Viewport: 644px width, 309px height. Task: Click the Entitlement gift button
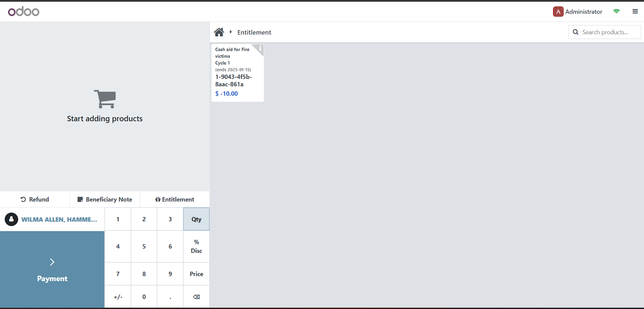coord(175,199)
